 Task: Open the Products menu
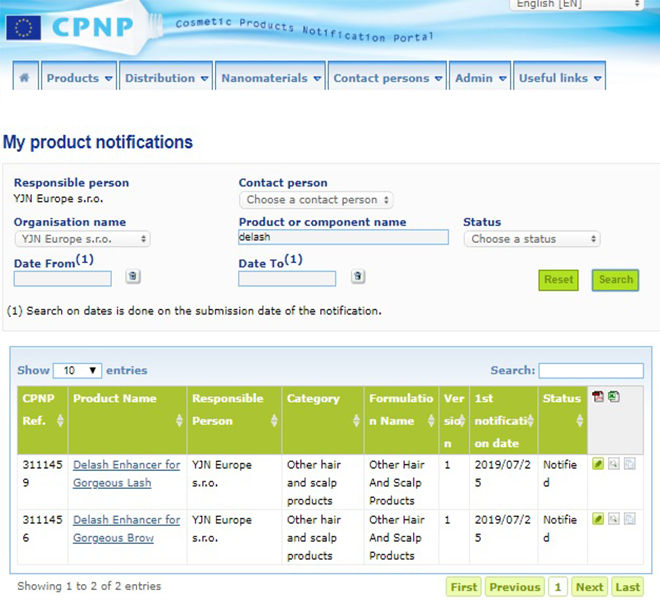point(79,77)
